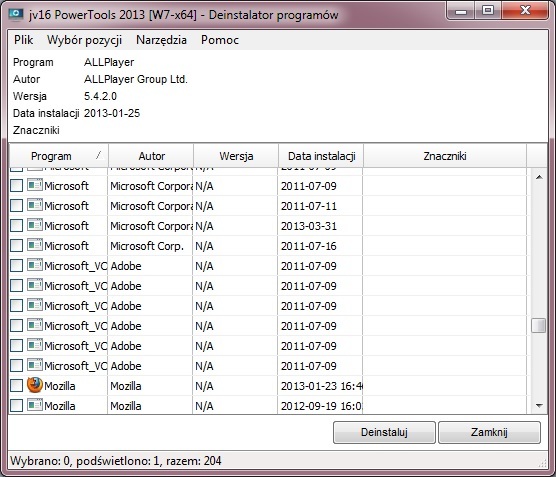Tick the checkbox for Microsoft dated 2011-07-11

tap(16, 205)
